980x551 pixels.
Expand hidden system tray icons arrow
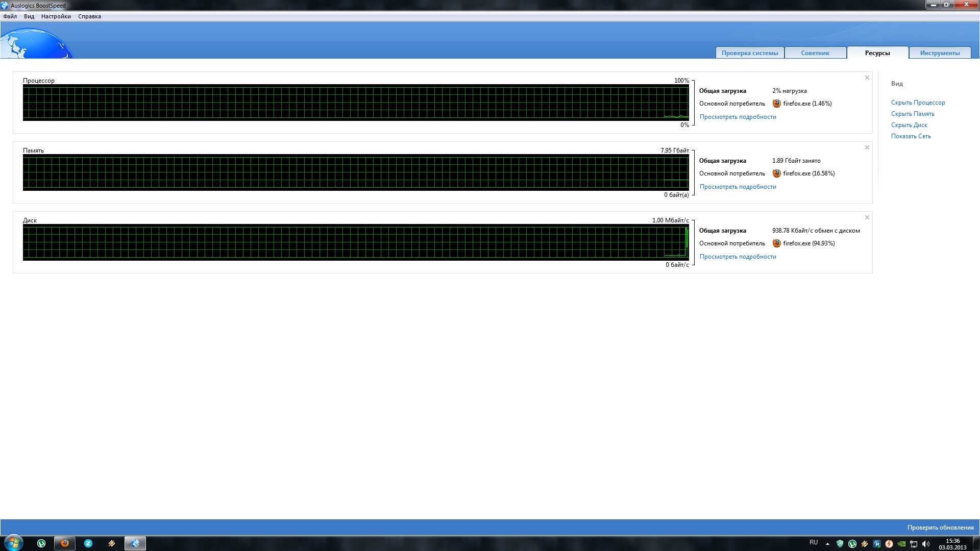pos(827,544)
